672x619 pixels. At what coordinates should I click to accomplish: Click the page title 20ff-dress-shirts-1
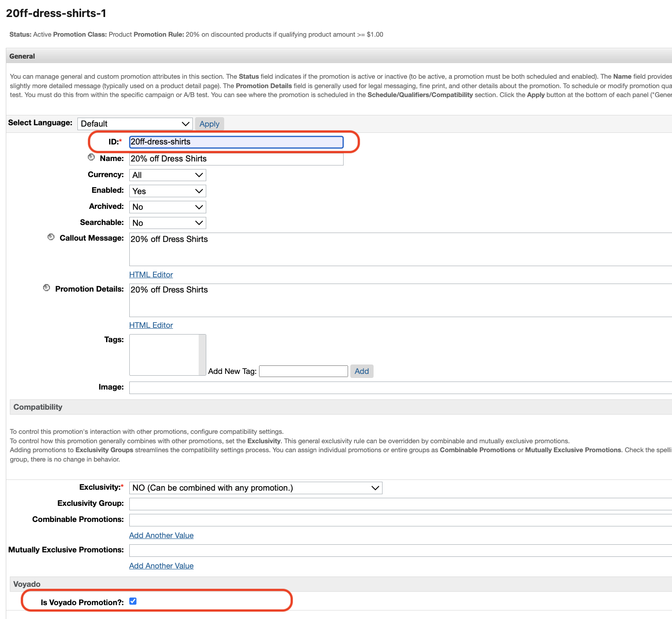(56, 13)
